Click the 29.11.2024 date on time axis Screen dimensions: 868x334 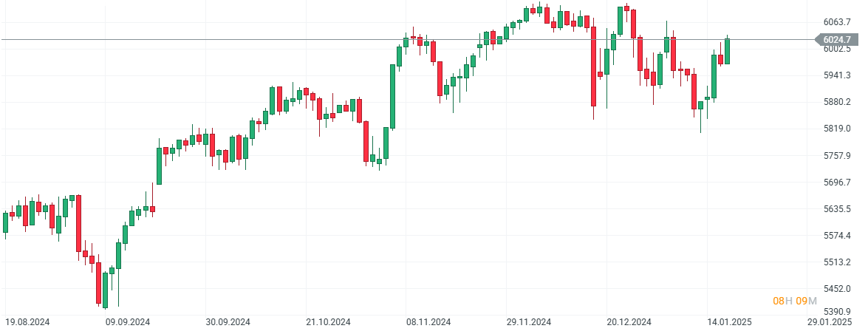[x=530, y=322]
